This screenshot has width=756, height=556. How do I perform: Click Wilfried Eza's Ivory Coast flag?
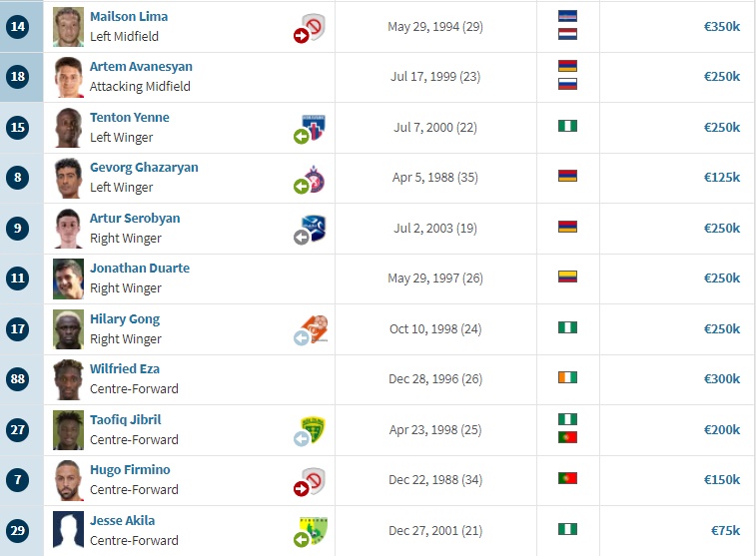pos(567,377)
